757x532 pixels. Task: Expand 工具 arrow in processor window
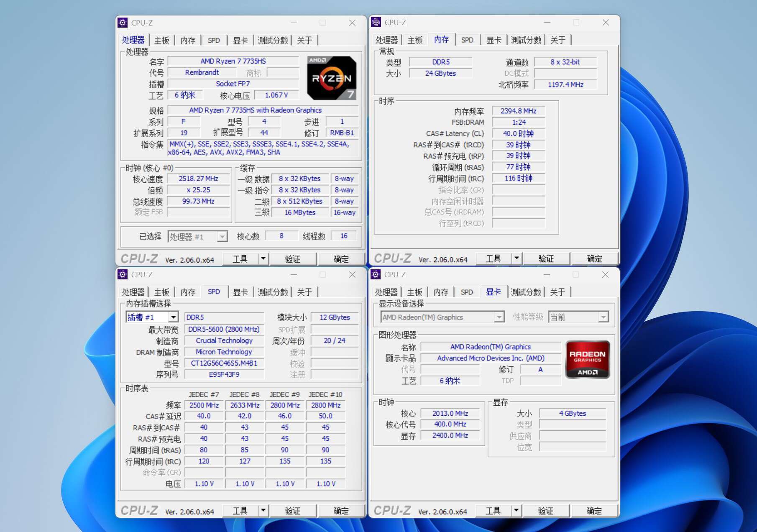(x=263, y=259)
